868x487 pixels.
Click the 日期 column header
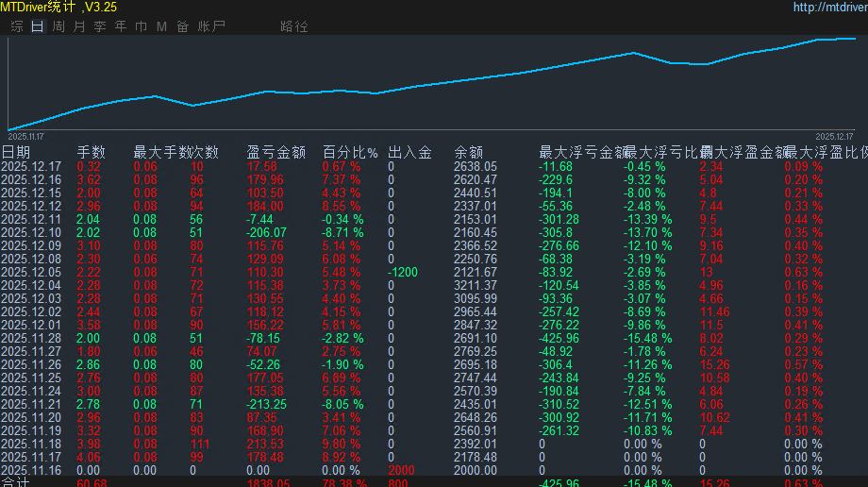(15, 152)
